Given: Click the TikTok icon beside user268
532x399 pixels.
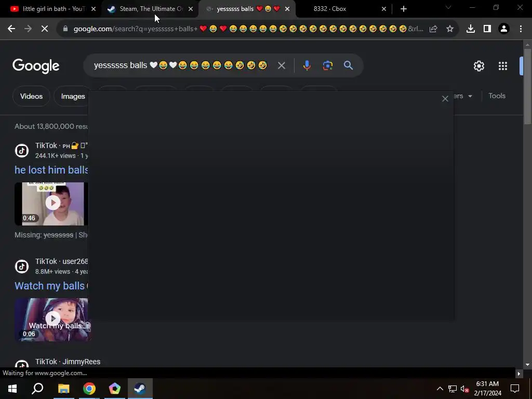Looking at the screenshot, I should [x=22, y=267].
